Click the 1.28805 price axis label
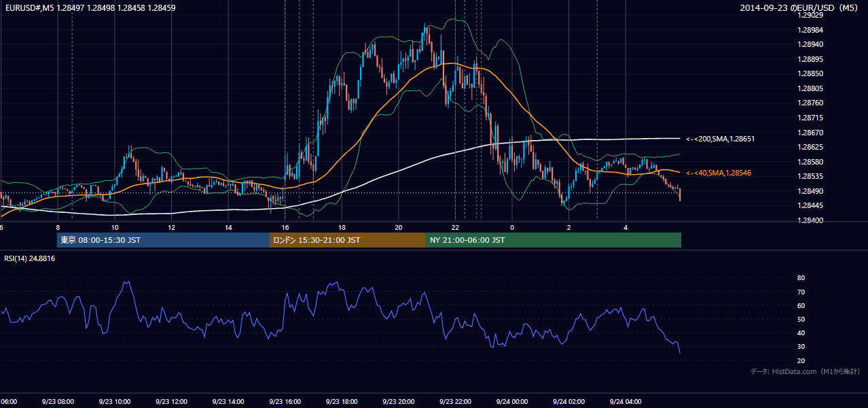868x408 pixels. tap(811, 88)
